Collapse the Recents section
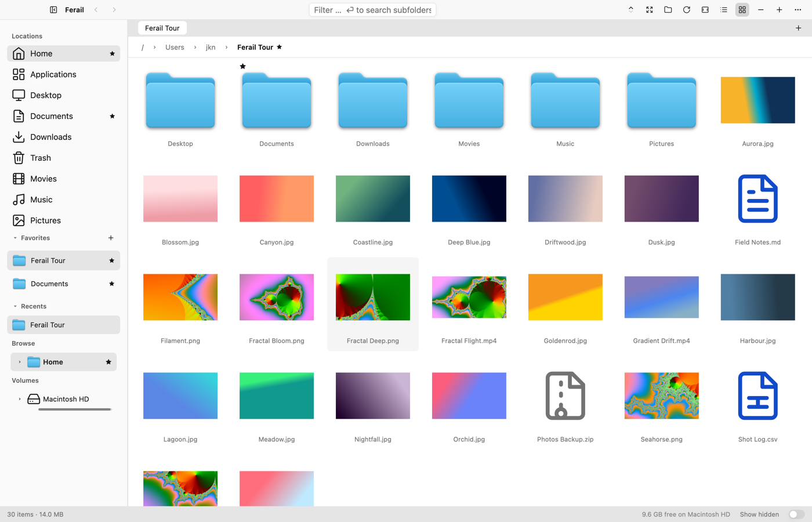 (15, 306)
